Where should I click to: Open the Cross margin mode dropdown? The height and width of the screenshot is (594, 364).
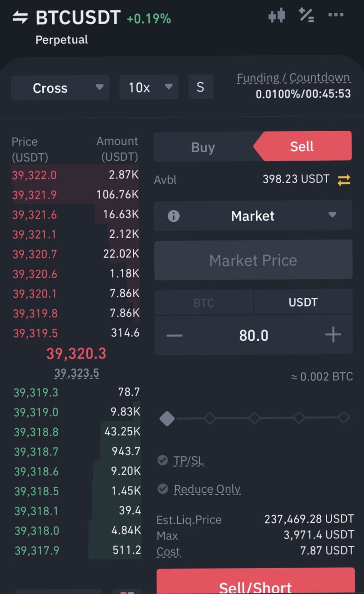point(60,87)
